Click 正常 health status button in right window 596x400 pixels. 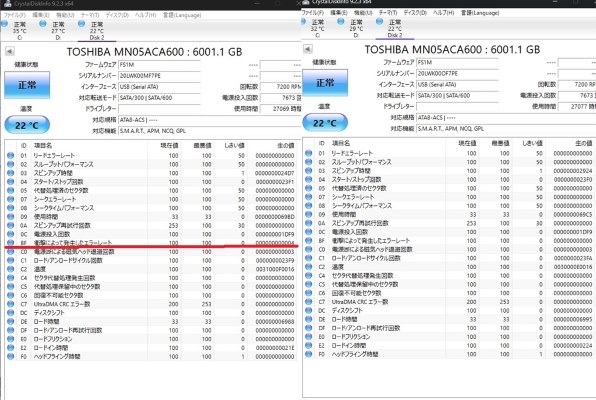(325, 83)
